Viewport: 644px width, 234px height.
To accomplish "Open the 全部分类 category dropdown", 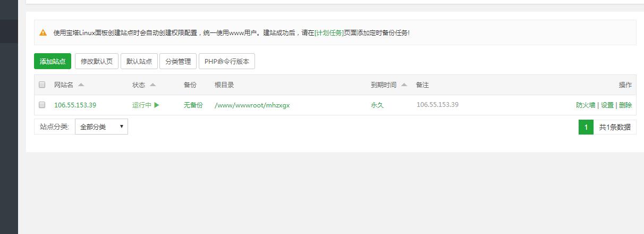I will 101,127.
